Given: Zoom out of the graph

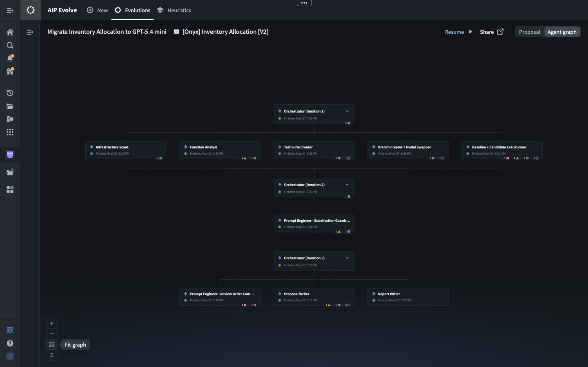Looking at the screenshot, I should pos(52,334).
